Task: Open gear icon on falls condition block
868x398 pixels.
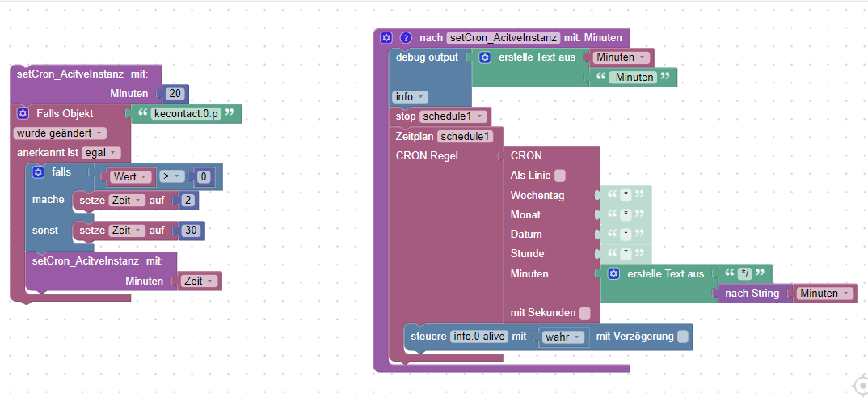Action: [x=38, y=171]
